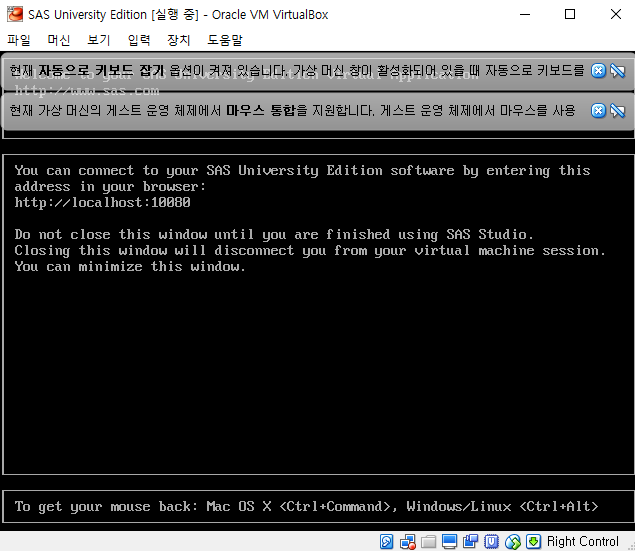Click the http://localhost:10080 address text
The image size is (635, 551).
(x=102, y=202)
